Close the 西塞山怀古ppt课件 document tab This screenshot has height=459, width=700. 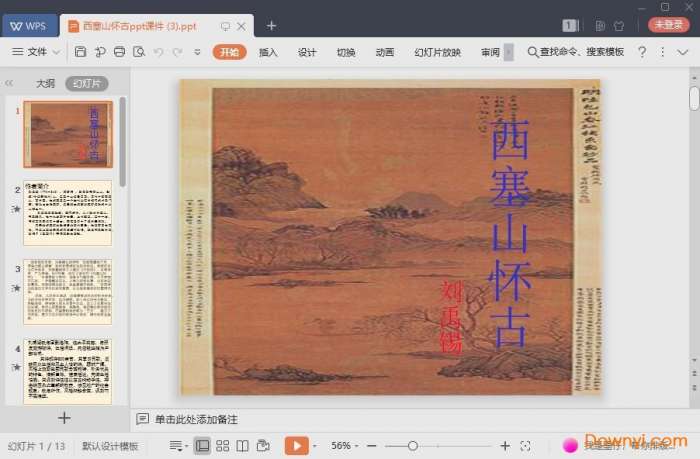241,26
